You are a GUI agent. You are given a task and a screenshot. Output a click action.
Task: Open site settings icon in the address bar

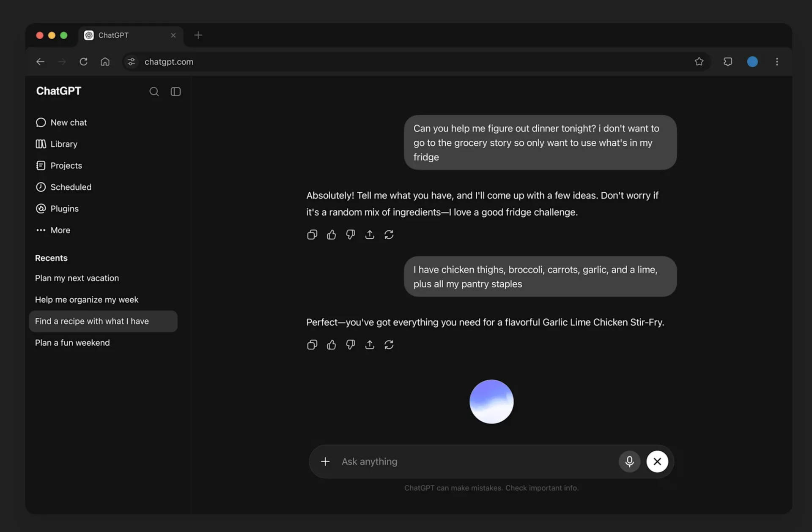tap(132, 62)
